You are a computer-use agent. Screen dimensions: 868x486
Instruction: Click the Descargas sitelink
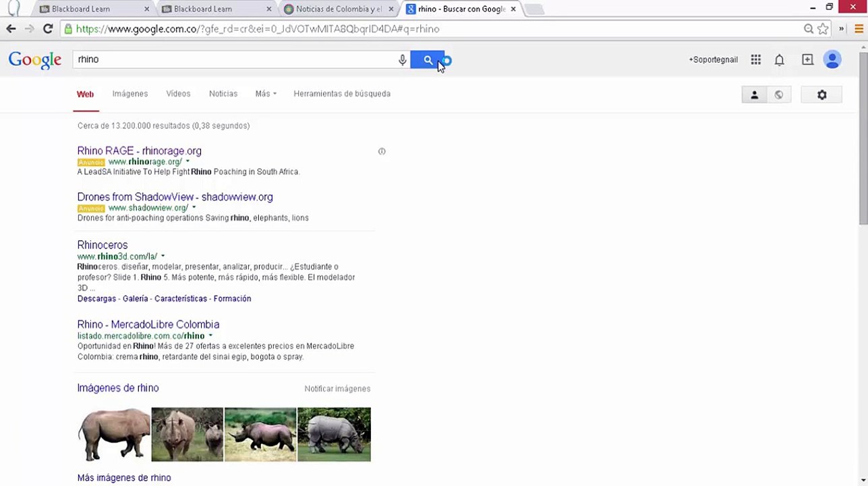96,298
